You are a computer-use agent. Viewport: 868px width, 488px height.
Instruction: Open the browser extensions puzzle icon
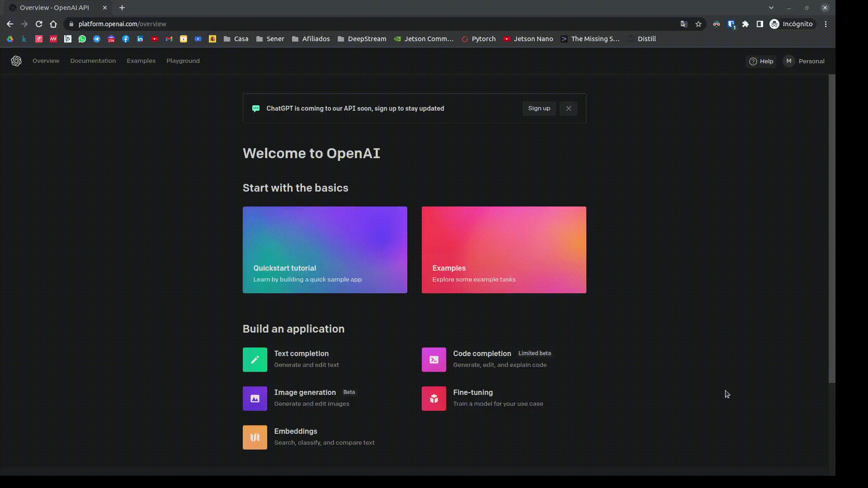tap(745, 24)
